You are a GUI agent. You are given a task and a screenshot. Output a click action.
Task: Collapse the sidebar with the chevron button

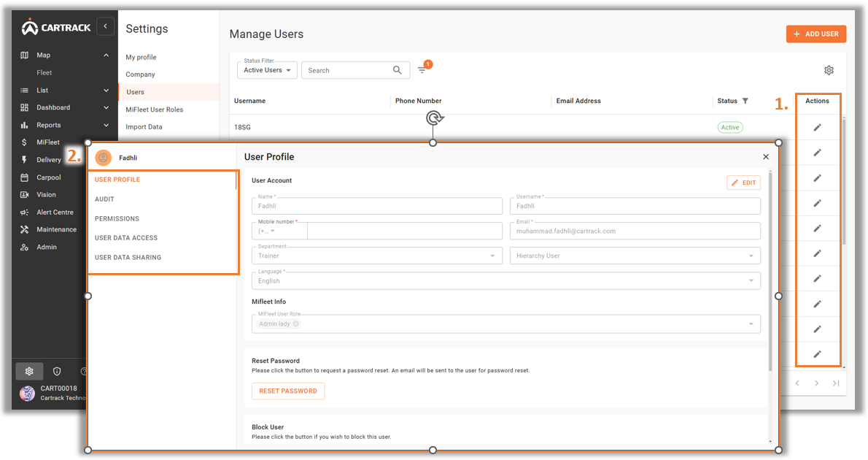[x=105, y=26]
